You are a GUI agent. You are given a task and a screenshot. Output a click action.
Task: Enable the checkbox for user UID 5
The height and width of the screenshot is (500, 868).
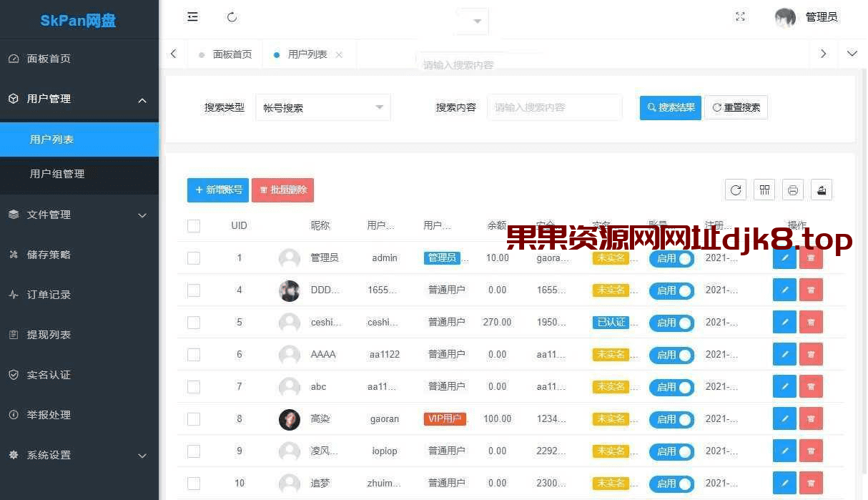193,323
